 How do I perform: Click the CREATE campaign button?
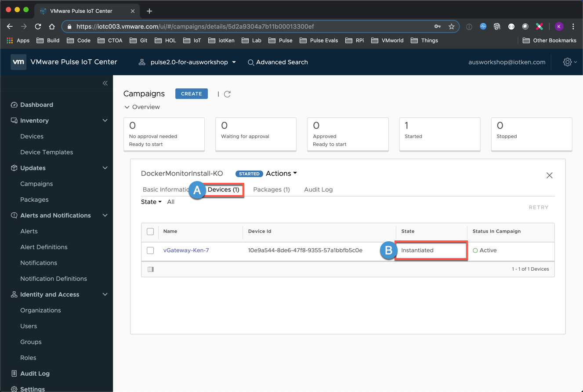tap(191, 94)
